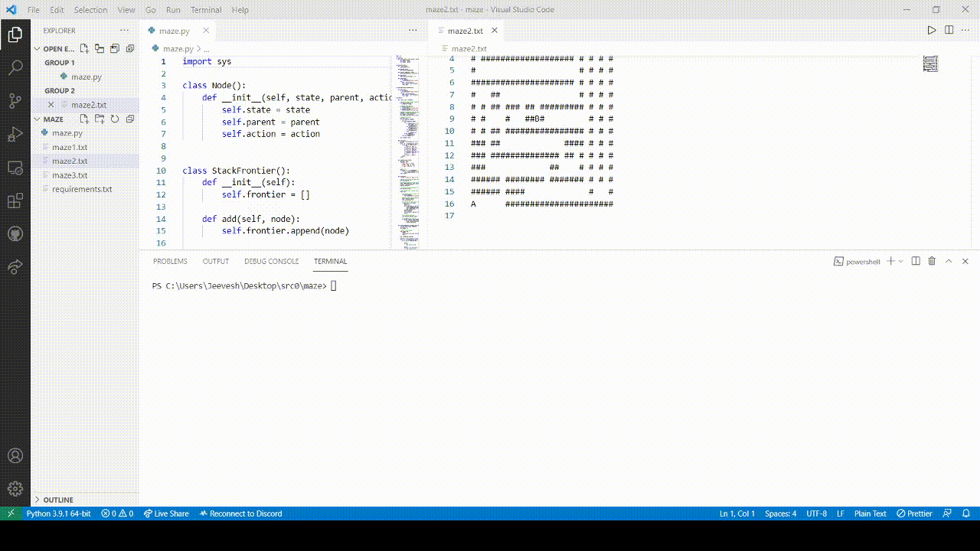Click the Ln 1, Col 1 cursor position

pyautogui.click(x=737, y=514)
